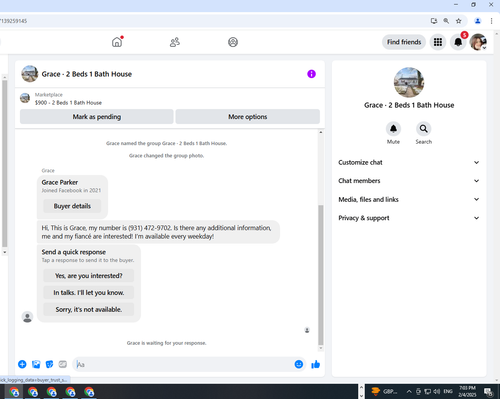This screenshot has width=500, height=399.
Task: View Buyer details for Grace Parker
Action: click(x=72, y=206)
